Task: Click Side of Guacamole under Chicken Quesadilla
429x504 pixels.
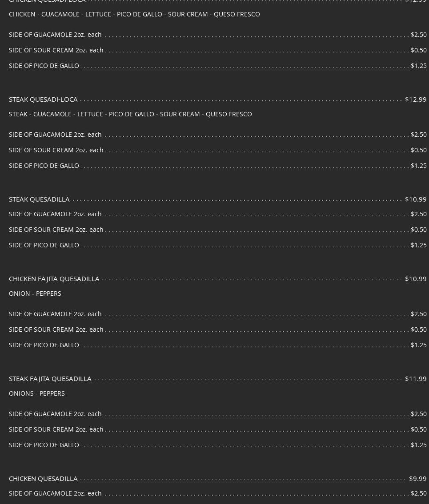Action: click(x=55, y=493)
